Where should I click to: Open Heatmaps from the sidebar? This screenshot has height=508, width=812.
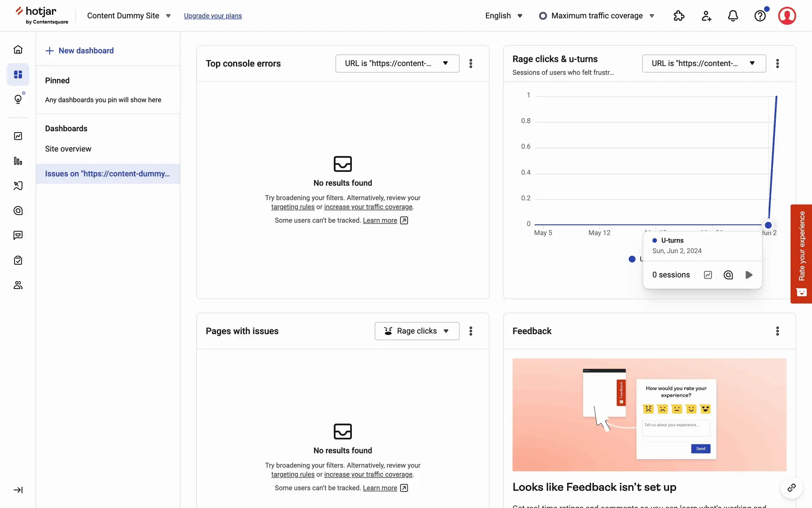click(x=18, y=210)
